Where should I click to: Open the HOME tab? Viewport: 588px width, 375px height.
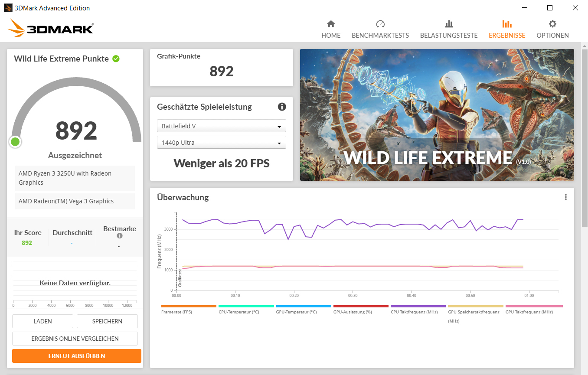pos(331,29)
